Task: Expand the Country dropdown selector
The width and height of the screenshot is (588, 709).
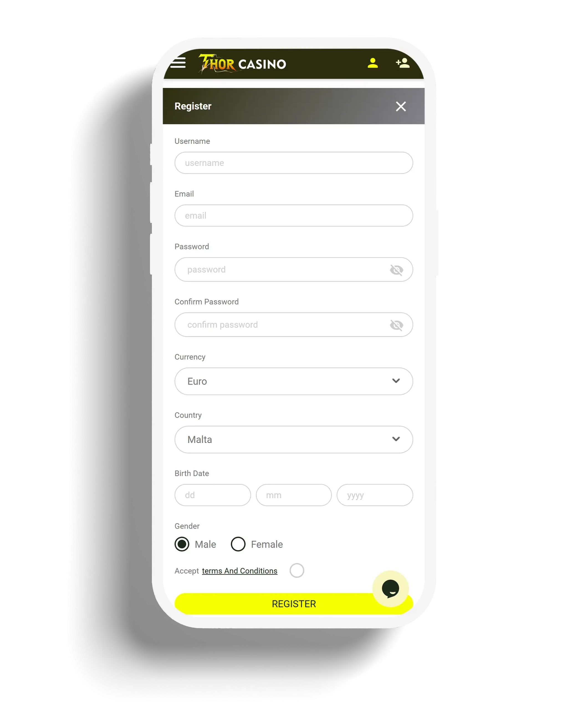Action: point(293,439)
